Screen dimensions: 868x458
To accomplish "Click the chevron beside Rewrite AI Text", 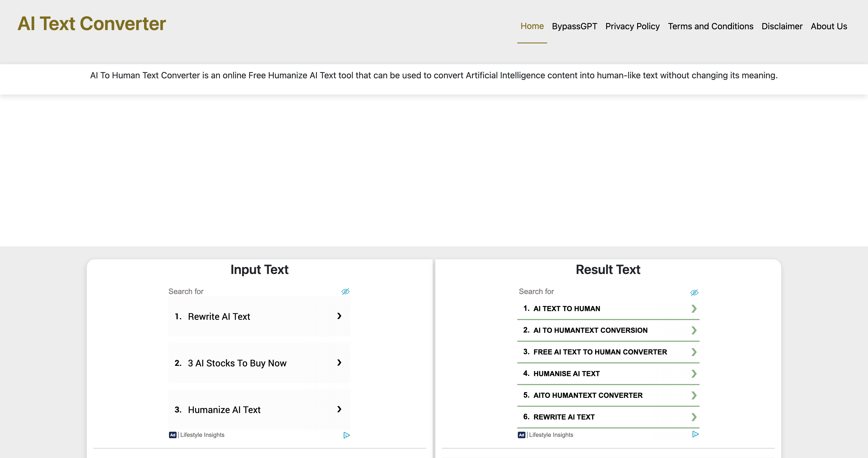I will click(339, 316).
